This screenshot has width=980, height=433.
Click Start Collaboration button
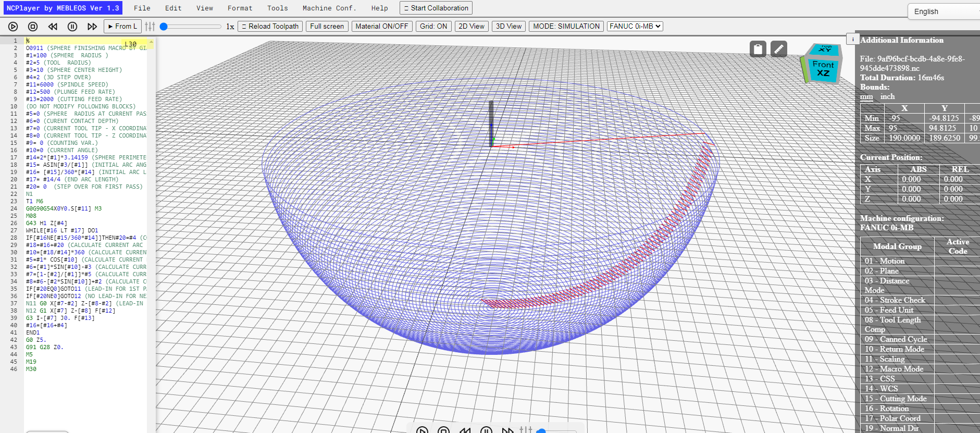click(436, 8)
